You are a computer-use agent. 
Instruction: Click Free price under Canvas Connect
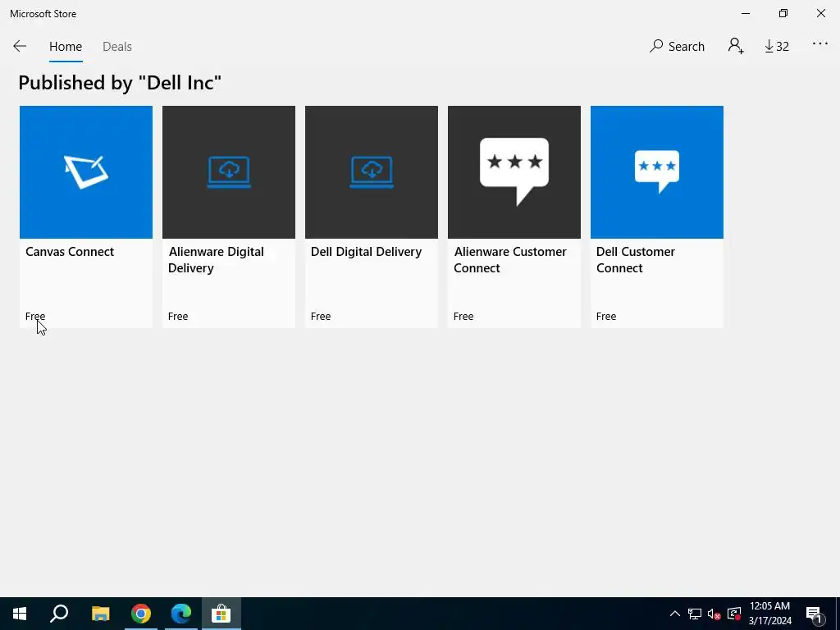(35, 316)
